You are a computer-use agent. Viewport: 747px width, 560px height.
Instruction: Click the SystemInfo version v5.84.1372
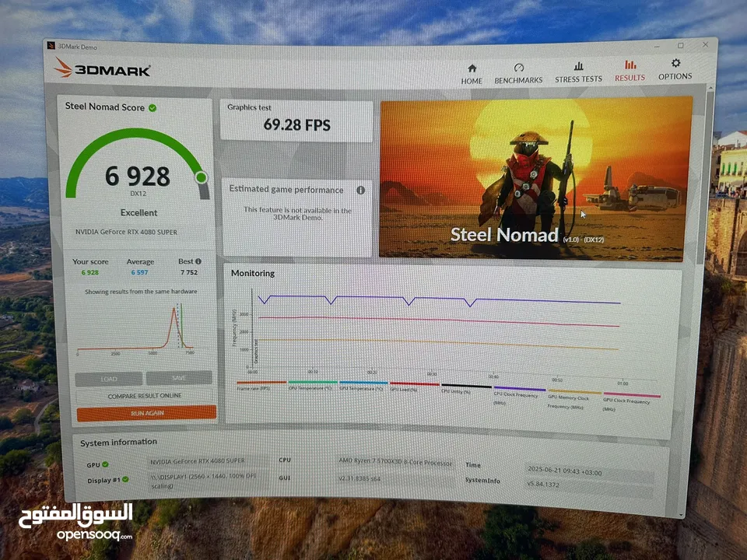[x=589, y=485]
